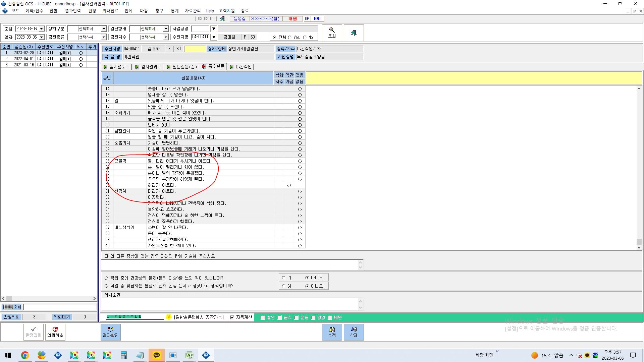Viewport: 644px width, 362px height.
Task: Click the 삭제 delete icon button
Action: pyautogui.click(x=354, y=332)
